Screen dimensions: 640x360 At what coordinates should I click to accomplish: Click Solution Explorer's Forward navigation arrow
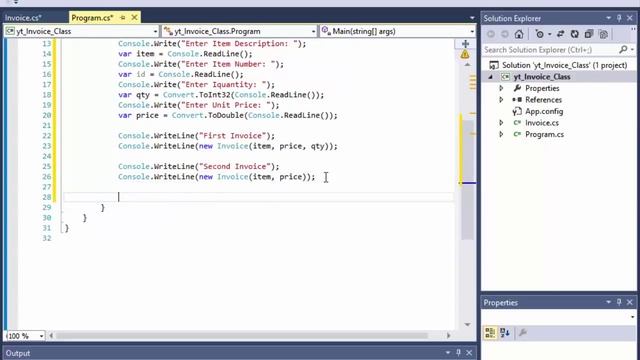tap(505, 34)
